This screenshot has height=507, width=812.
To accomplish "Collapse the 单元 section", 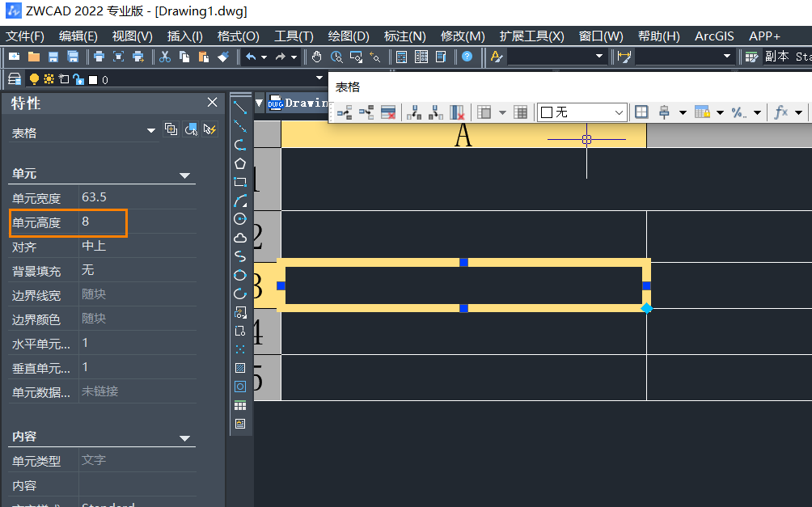I will (185, 175).
